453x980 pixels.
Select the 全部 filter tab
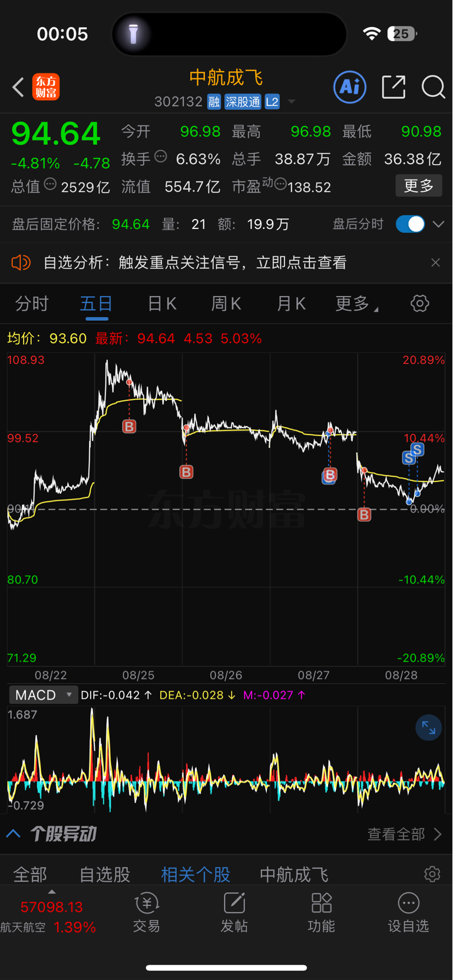pyautogui.click(x=30, y=875)
